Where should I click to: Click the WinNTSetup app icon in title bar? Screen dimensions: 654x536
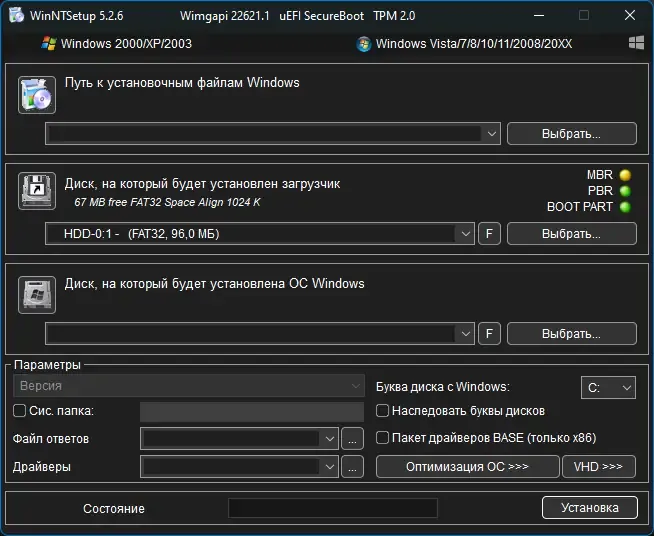pos(16,15)
